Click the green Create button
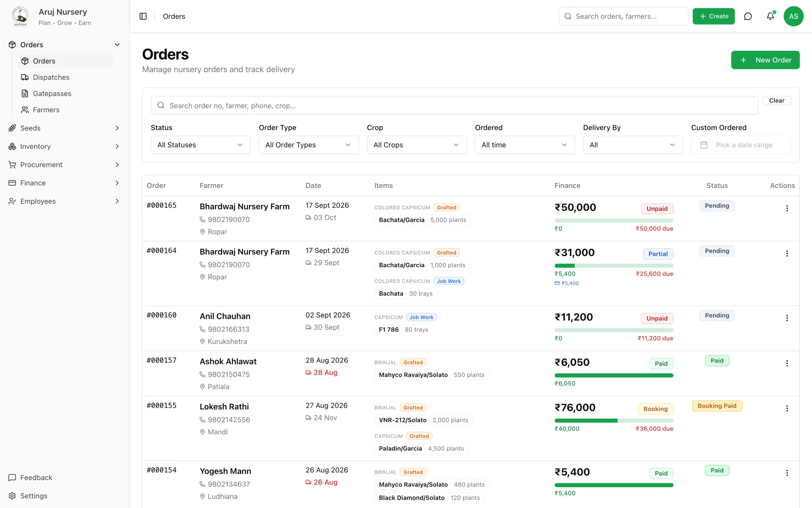 click(713, 16)
